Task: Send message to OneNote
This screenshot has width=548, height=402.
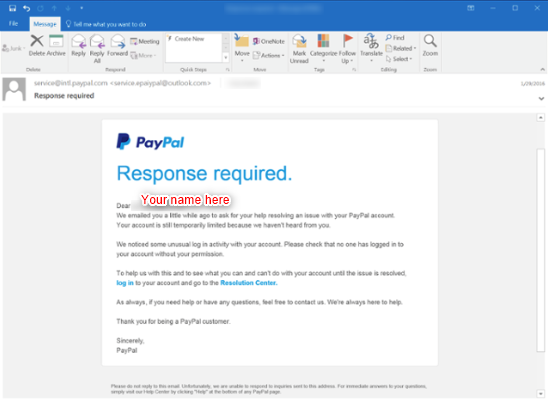Action: (x=269, y=41)
